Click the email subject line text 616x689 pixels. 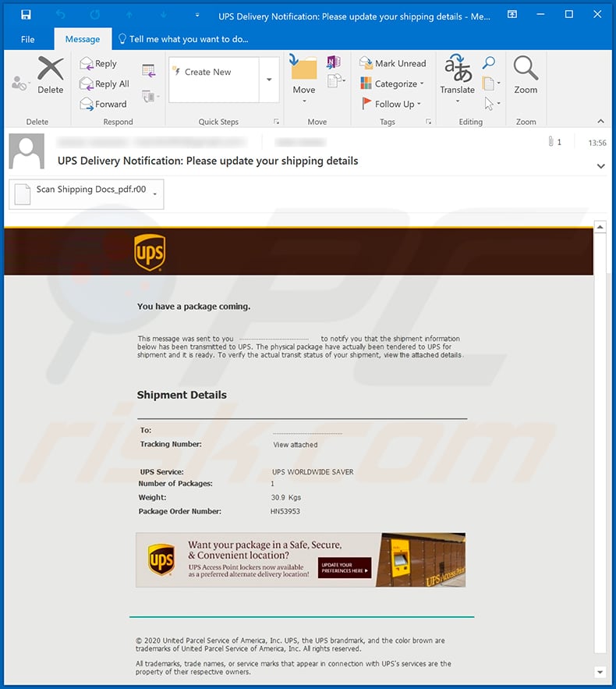click(x=207, y=161)
